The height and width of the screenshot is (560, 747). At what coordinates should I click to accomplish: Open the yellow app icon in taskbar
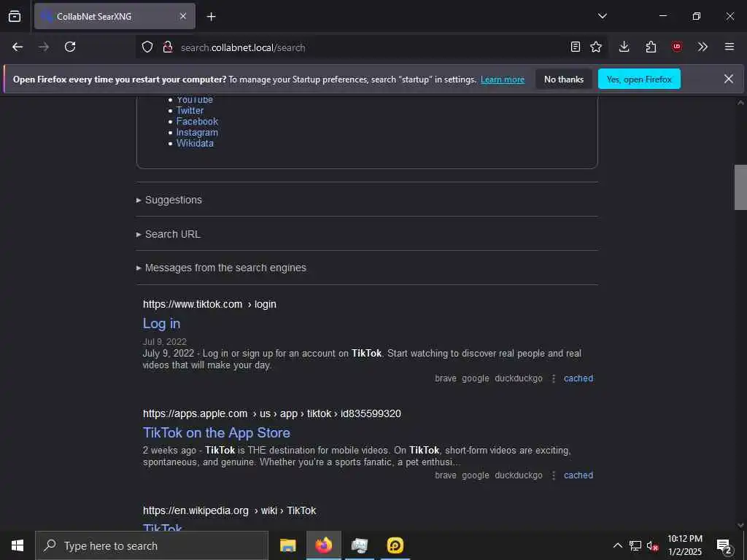tap(395, 545)
